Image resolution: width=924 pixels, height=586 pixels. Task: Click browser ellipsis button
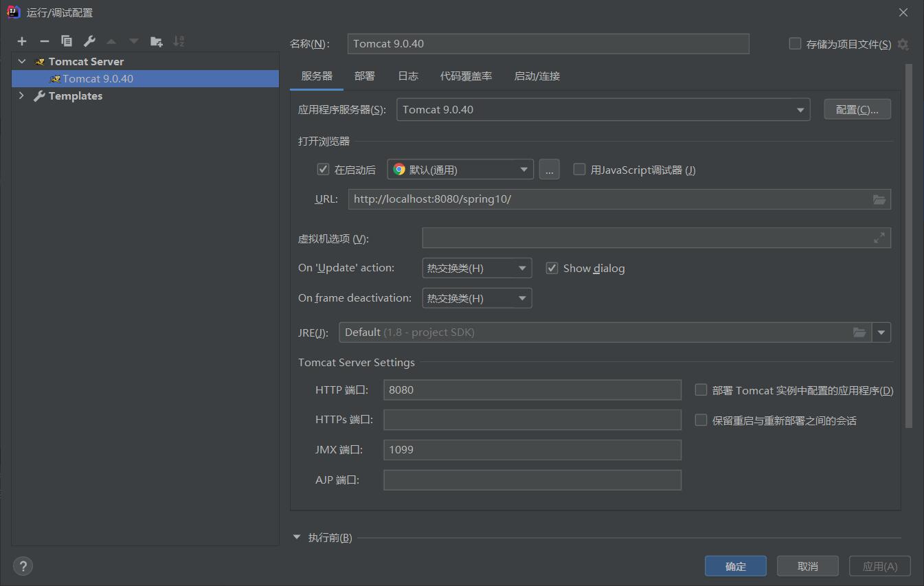click(x=549, y=169)
